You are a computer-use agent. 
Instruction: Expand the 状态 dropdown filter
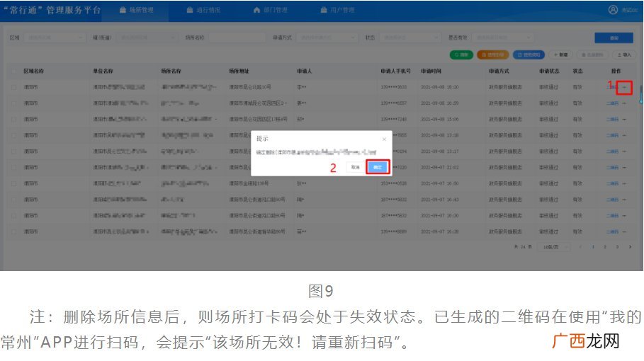[x=410, y=38]
